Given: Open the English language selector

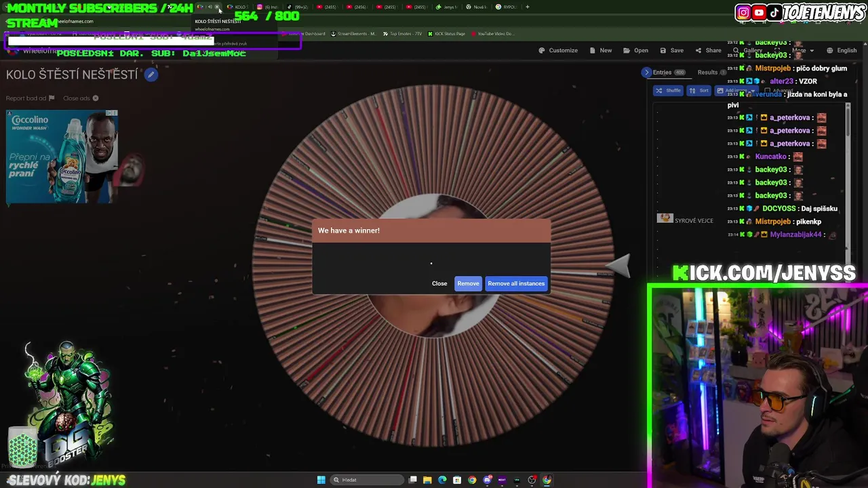Looking at the screenshot, I should 842,50.
